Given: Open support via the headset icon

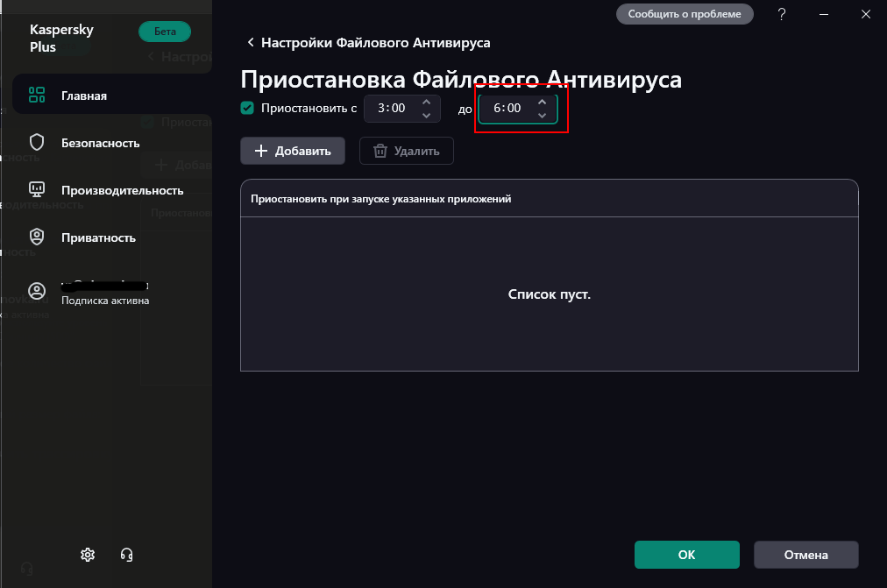Looking at the screenshot, I should (127, 555).
